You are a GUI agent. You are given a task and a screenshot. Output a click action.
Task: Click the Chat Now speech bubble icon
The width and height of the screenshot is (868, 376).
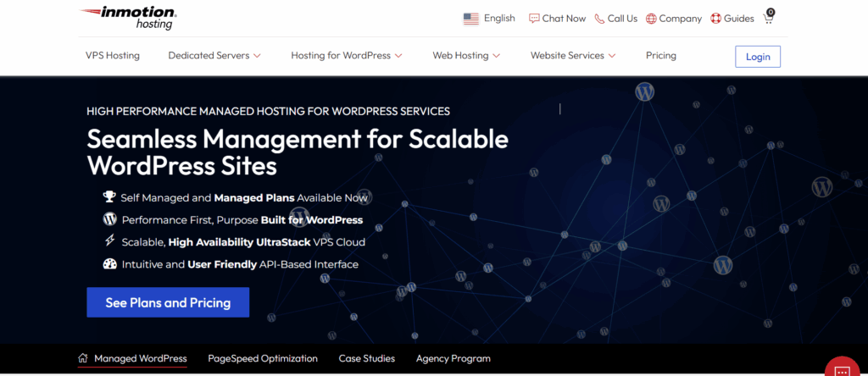click(x=534, y=19)
